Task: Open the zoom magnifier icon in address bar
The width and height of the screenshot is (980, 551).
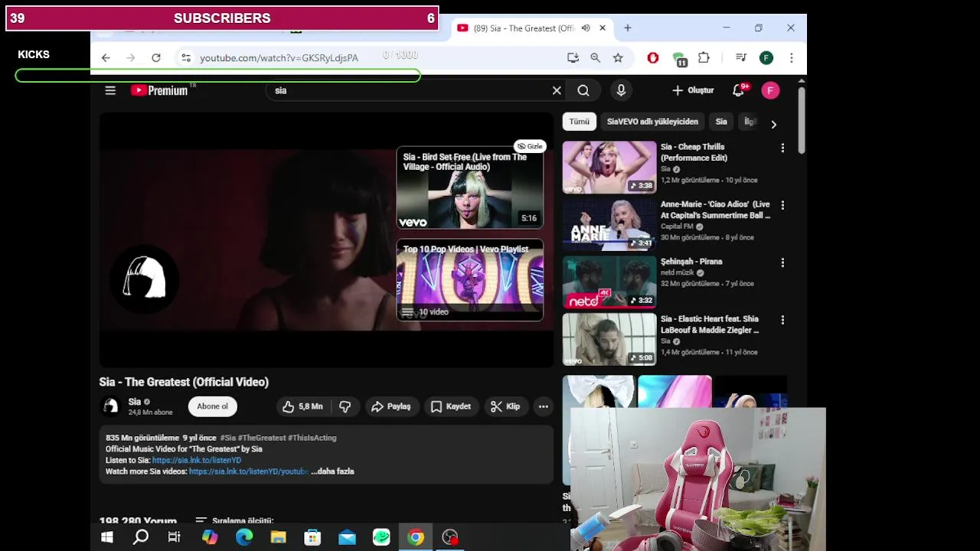Action: pyautogui.click(x=595, y=57)
